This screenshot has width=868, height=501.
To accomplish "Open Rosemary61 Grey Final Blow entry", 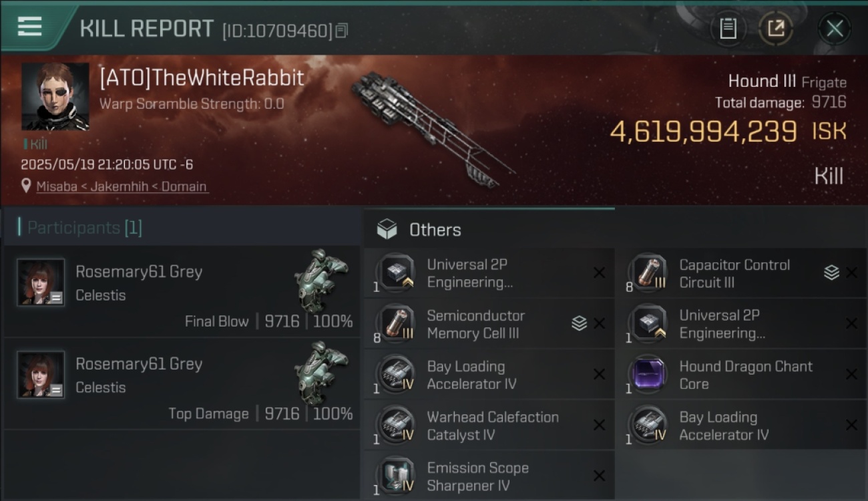I will click(182, 292).
